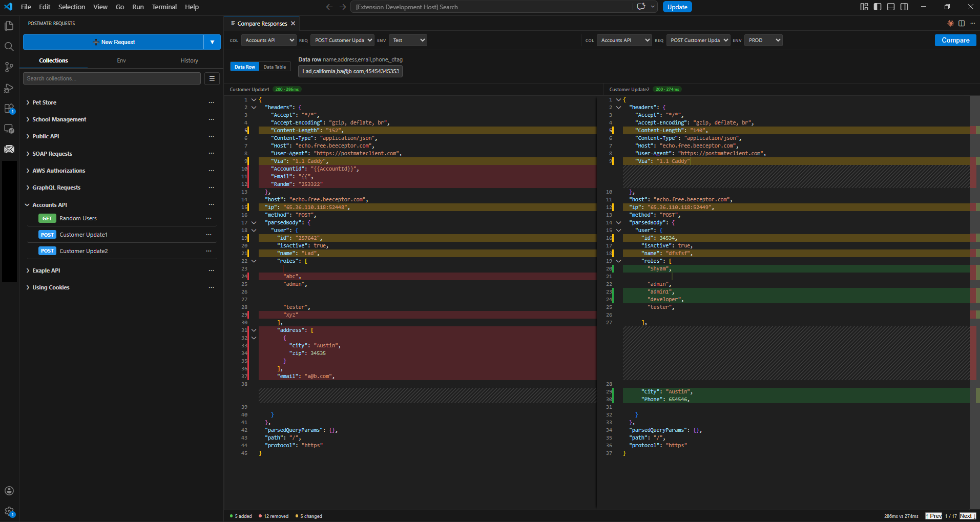Screen dimensions: 980x522
Task: Collapse the address array in left response
Action: pos(254,330)
